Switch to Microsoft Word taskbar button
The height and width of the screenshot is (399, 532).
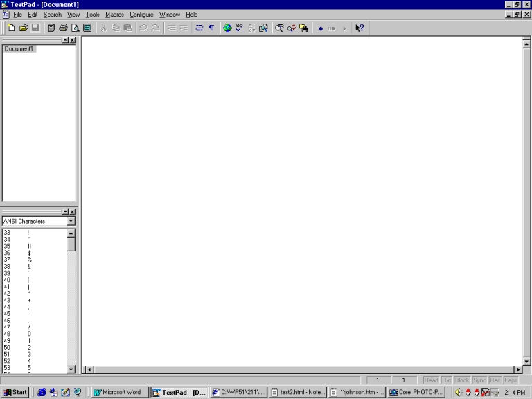click(118, 392)
